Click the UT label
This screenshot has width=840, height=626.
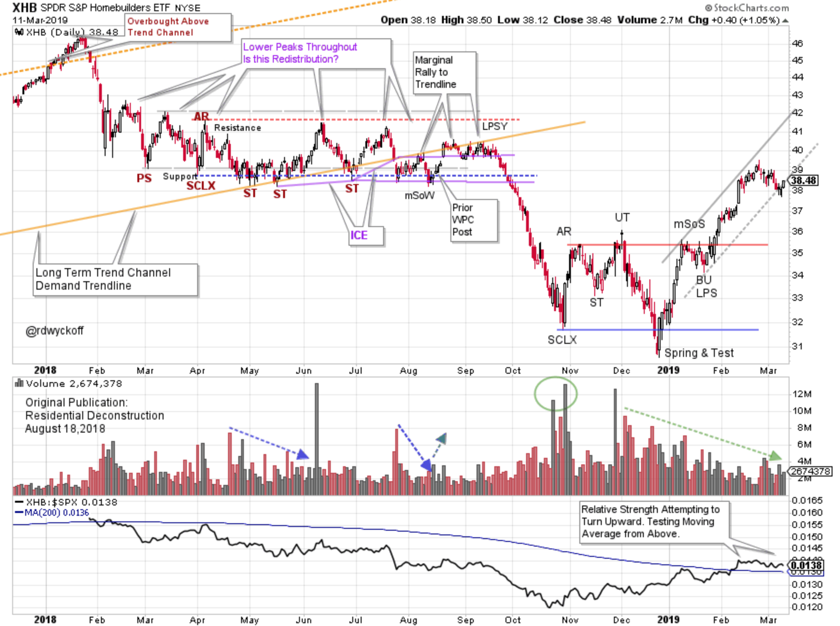tap(622, 218)
